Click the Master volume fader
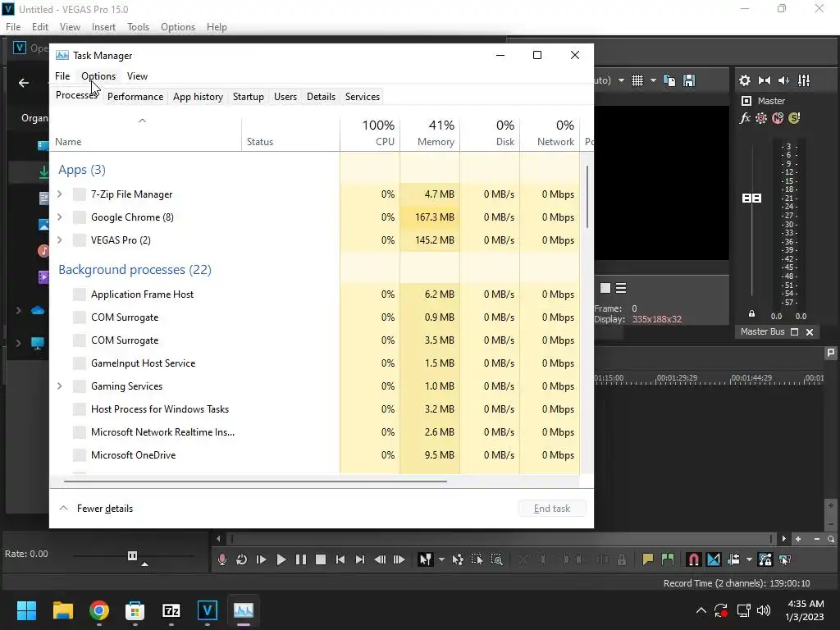840x630 pixels. point(751,199)
